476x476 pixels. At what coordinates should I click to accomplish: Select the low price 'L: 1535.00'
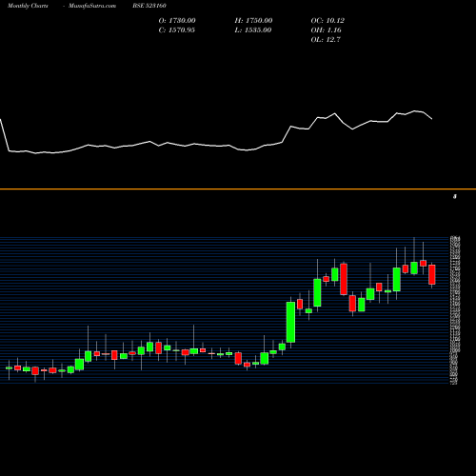(x=253, y=30)
